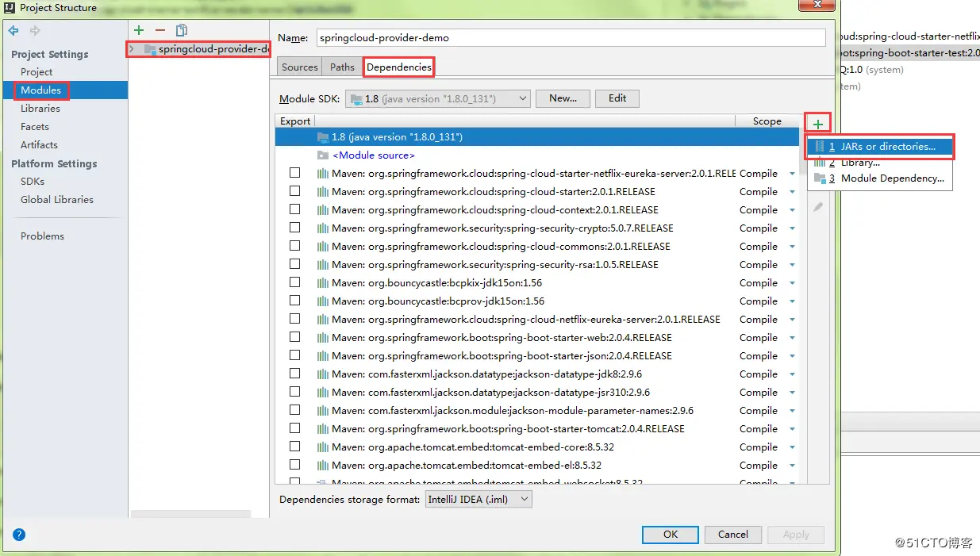Image resolution: width=980 pixels, height=556 pixels.
Task: Click library icon of spring-cloud-starter-netflix-eureka-server row
Action: pyautogui.click(x=323, y=174)
